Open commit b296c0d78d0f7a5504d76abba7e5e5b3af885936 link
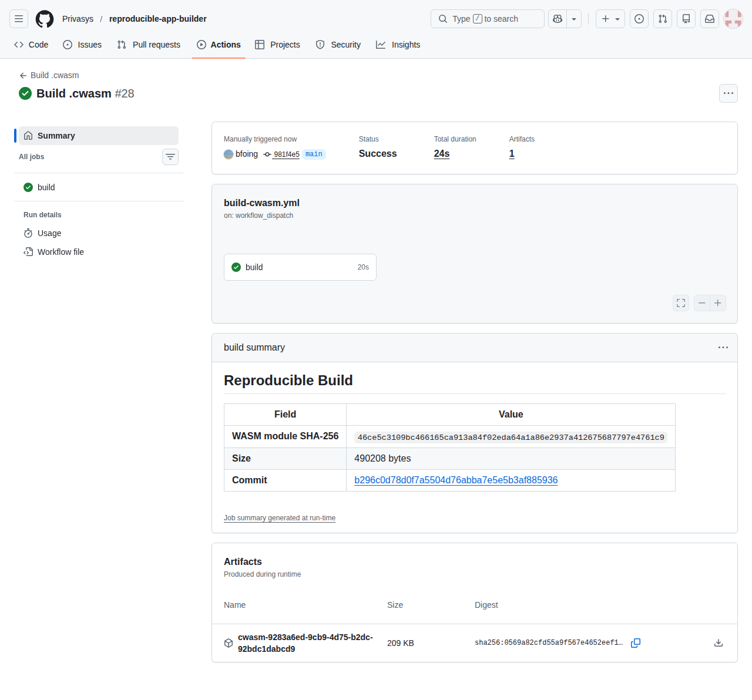 click(456, 480)
